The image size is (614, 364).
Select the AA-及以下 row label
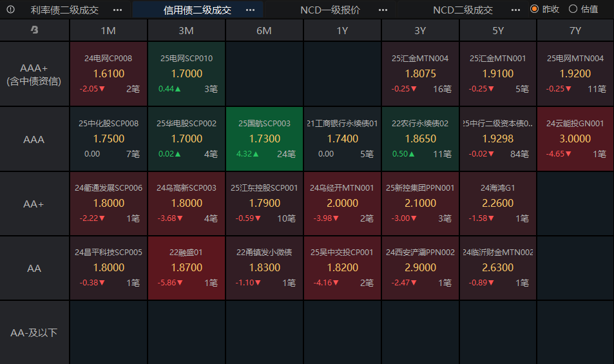tap(34, 332)
